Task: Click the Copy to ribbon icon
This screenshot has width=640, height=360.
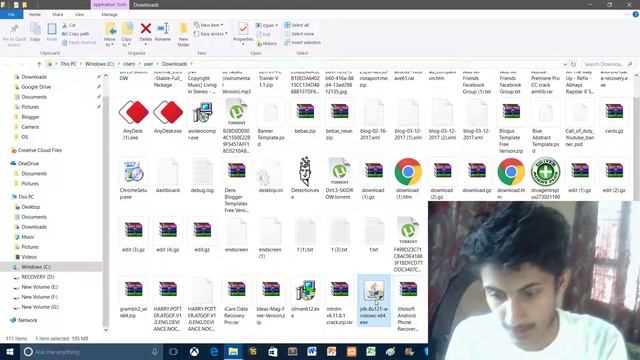Action: point(127,29)
